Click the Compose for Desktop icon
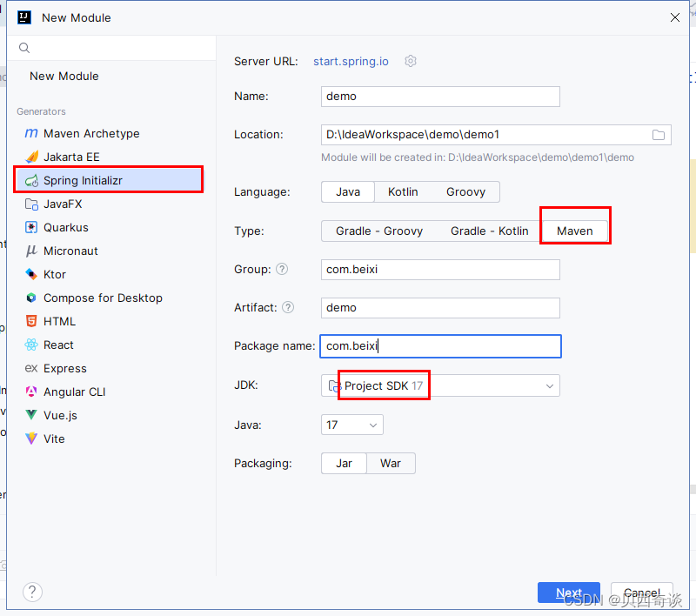 31,298
